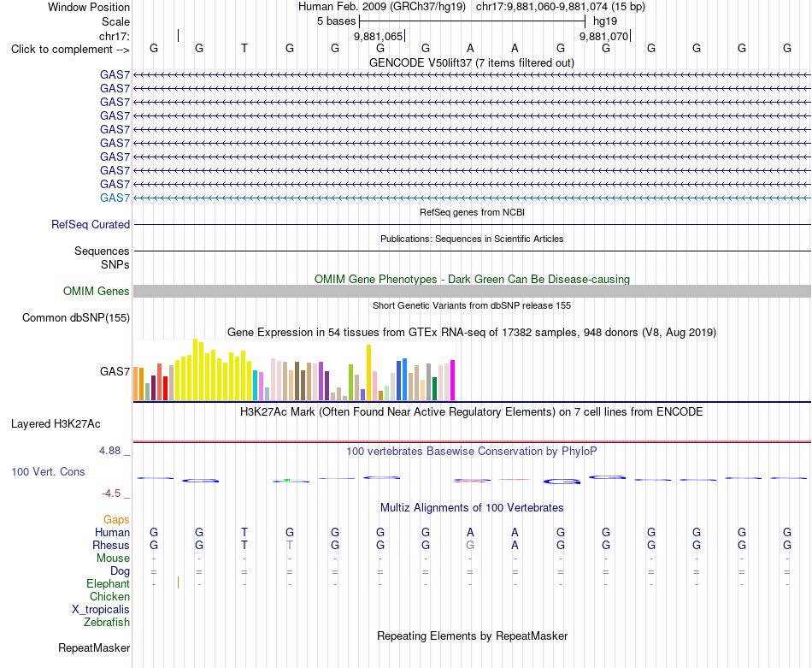Image resolution: width=812 pixels, height=668 pixels.
Task: Click the gray OMIM Genes item bar
Action: tap(472, 292)
